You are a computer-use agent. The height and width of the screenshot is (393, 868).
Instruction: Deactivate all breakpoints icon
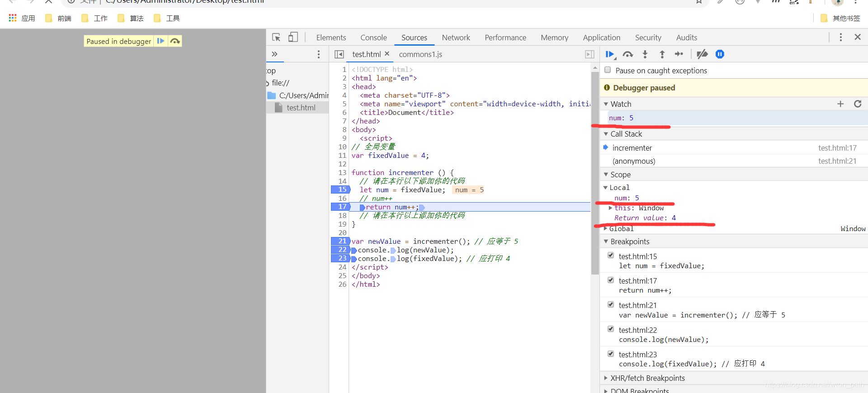pyautogui.click(x=702, y=54)
